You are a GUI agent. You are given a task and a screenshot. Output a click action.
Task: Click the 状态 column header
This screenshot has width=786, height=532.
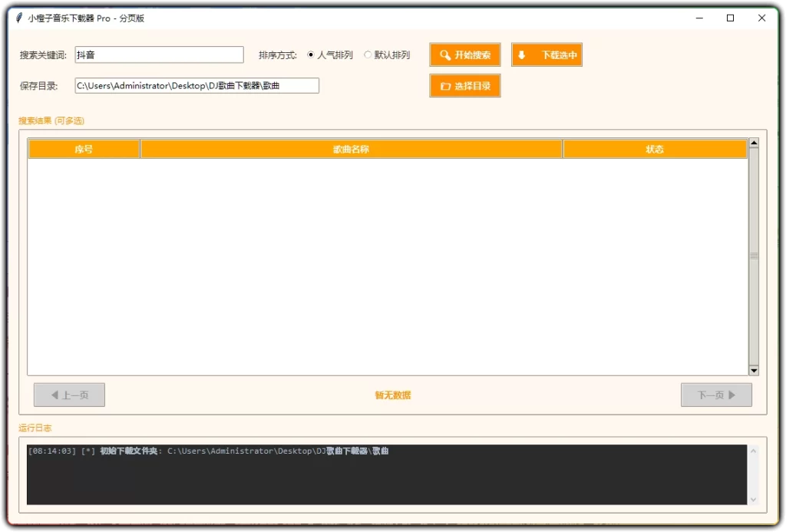pyautogui.click(x=655, y=149)
